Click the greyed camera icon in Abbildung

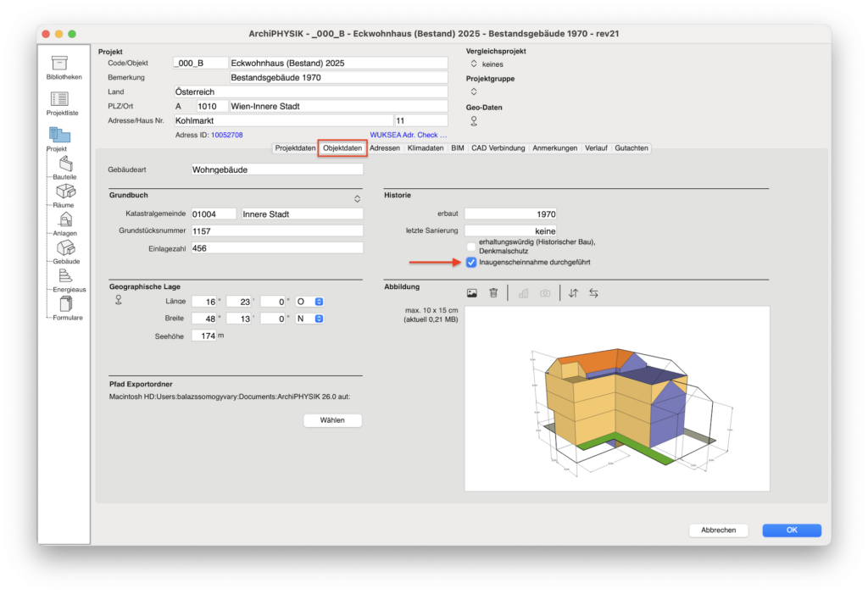[545, 293]
